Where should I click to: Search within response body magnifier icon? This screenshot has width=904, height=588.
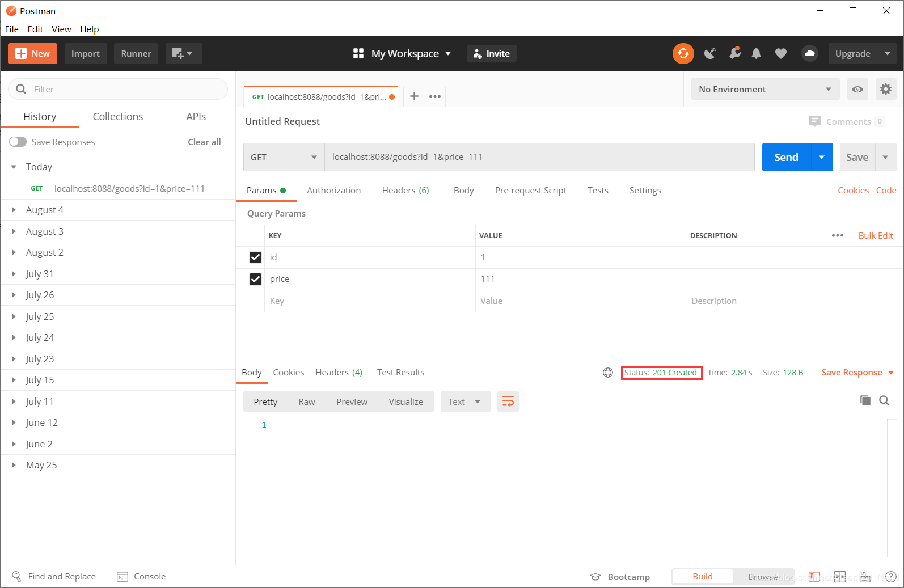(x=884, y=400)
